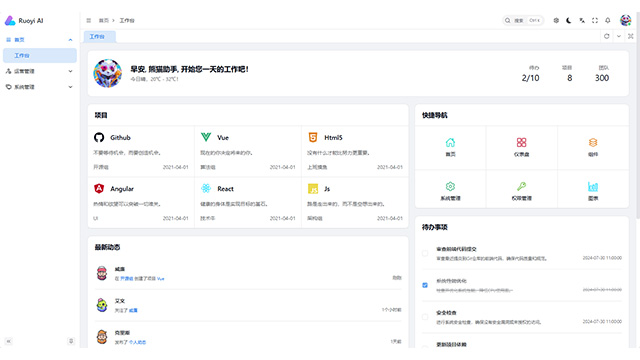Click the panda avatar in the welcome card
The image size is (640, 360).
[x=107, y=73]
